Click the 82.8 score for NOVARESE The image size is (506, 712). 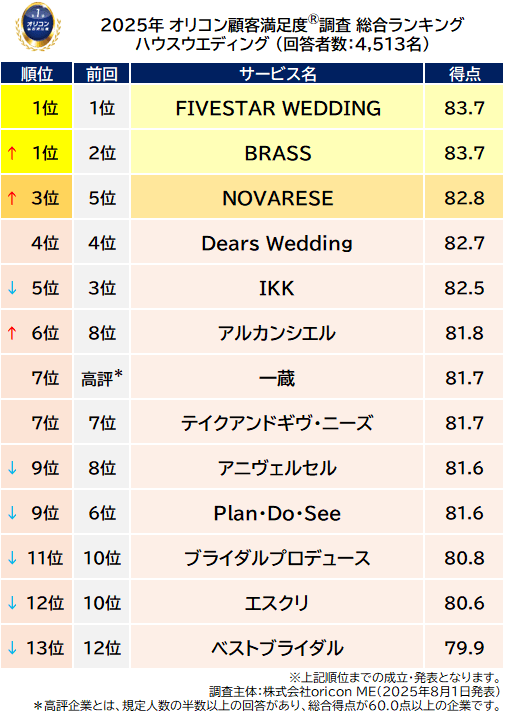(x=464, y=198)
